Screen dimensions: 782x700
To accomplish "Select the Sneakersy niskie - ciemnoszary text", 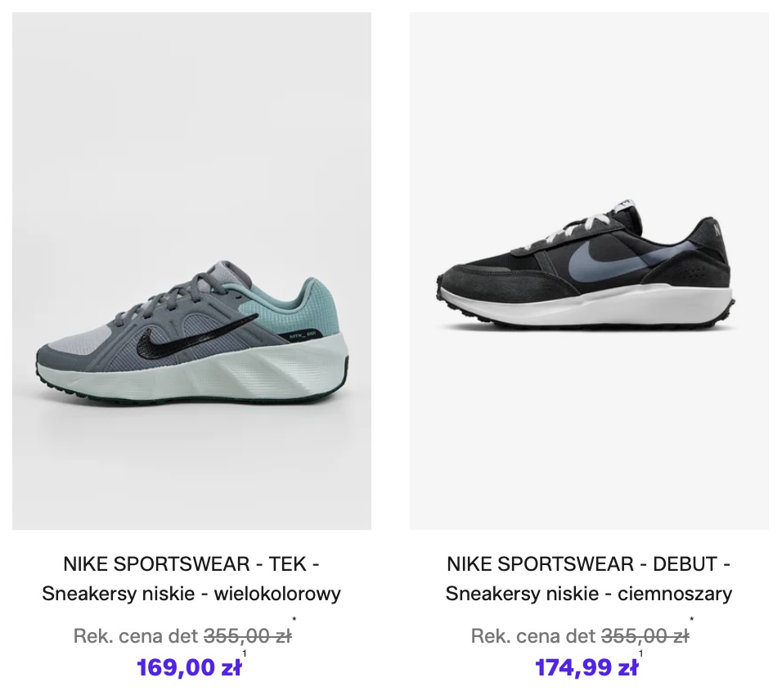I will pyautogui.click(x=589, y=594).
